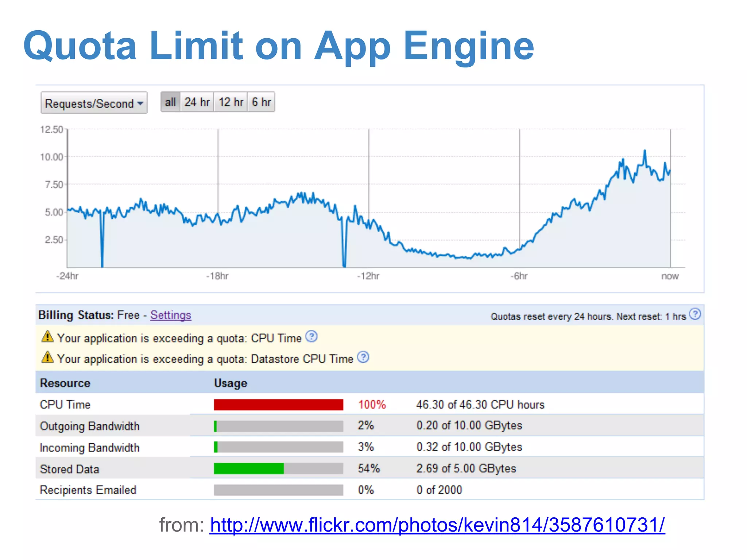Click warning triangle beside CPU Time quota message

47,337
